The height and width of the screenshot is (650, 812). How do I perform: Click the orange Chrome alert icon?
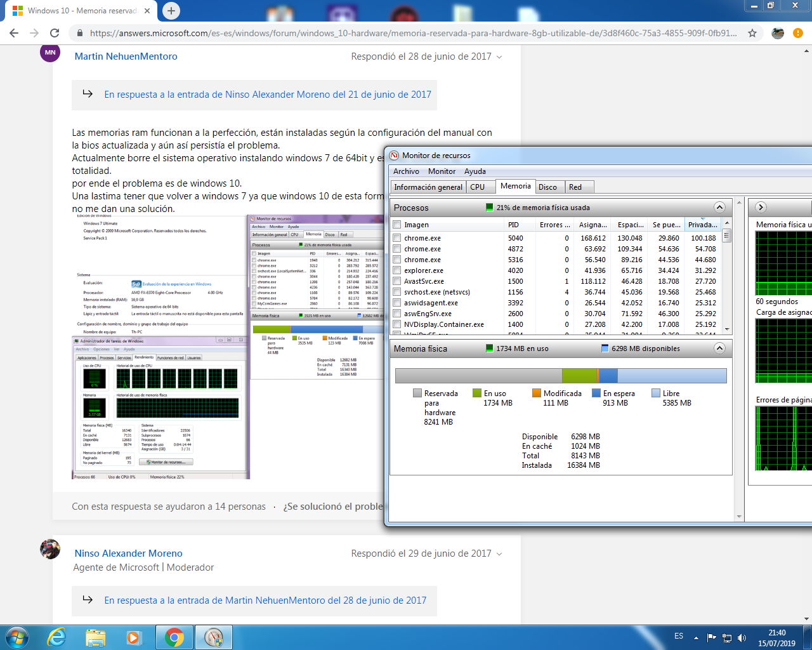click(798, 33)
